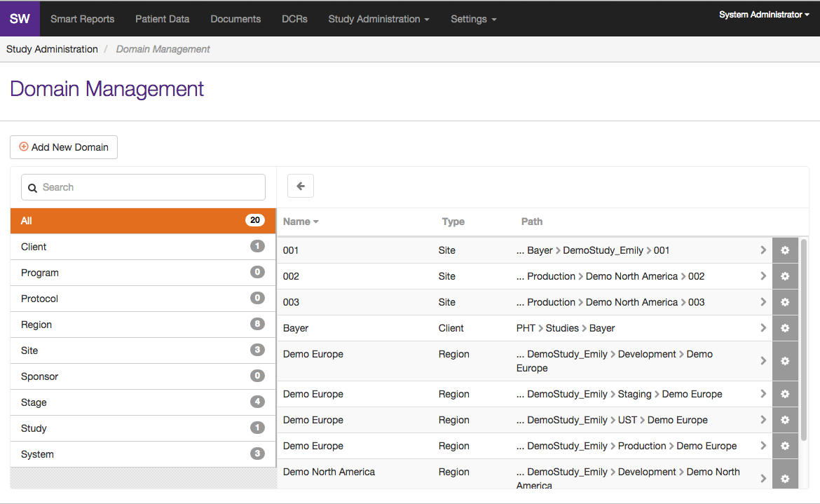Filter domains by Sponsor
Image resolution: width=820 pixels, height=504 pixels.
pos(143,376)
